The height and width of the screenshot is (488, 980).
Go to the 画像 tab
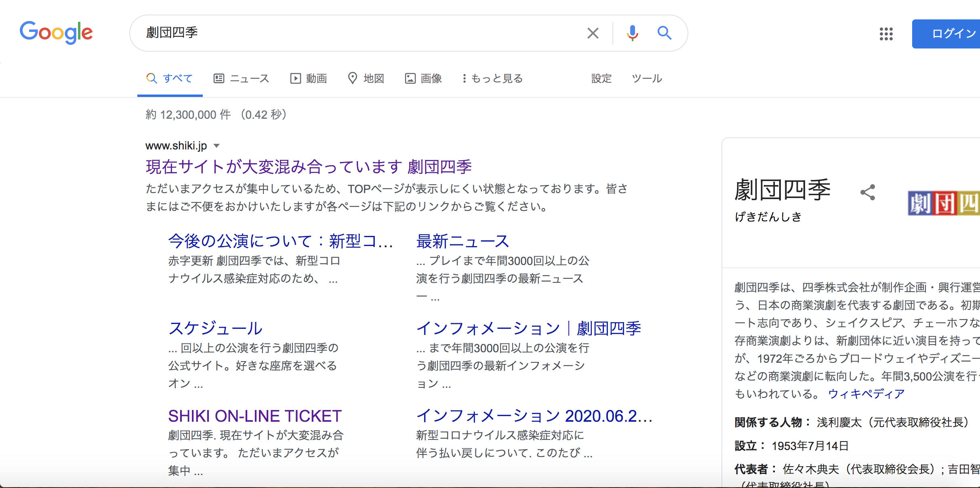click(x=424, y=78)
